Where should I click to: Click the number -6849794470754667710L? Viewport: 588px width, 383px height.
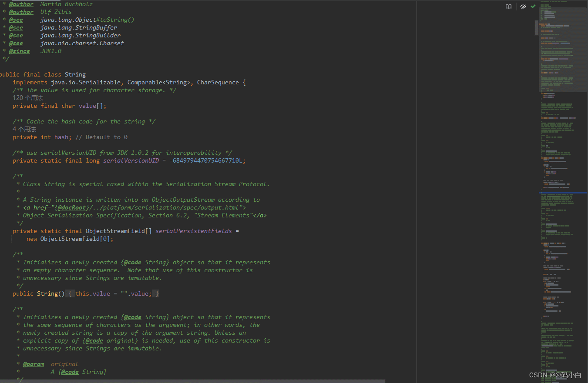tap(206, 160)
